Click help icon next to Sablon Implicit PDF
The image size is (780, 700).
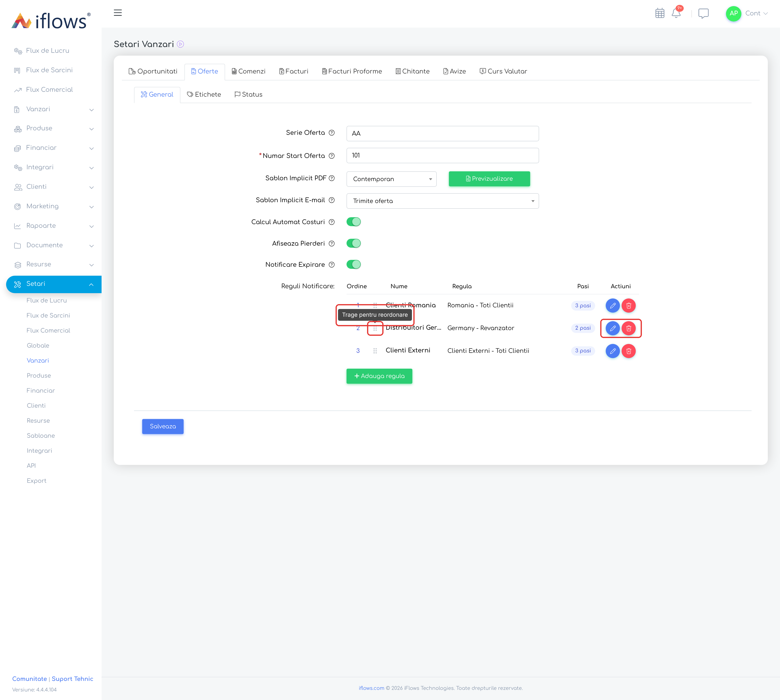click(x=332, y=178)
